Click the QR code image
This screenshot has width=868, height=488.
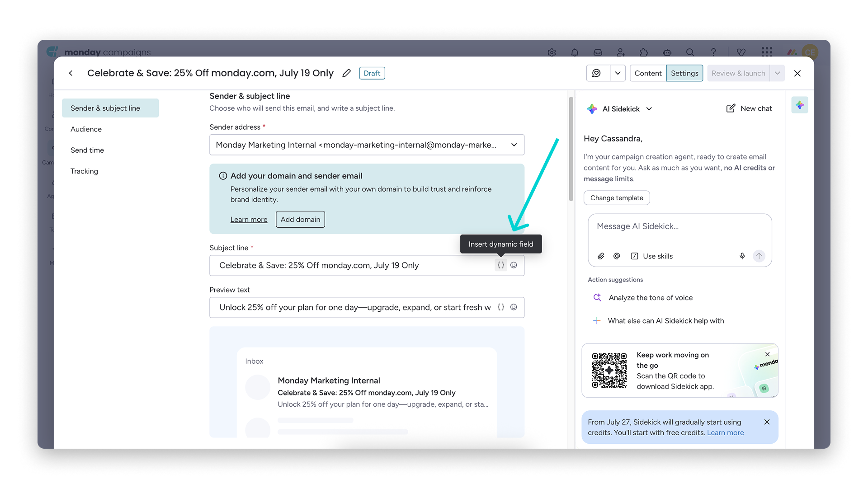pos(609,371)
